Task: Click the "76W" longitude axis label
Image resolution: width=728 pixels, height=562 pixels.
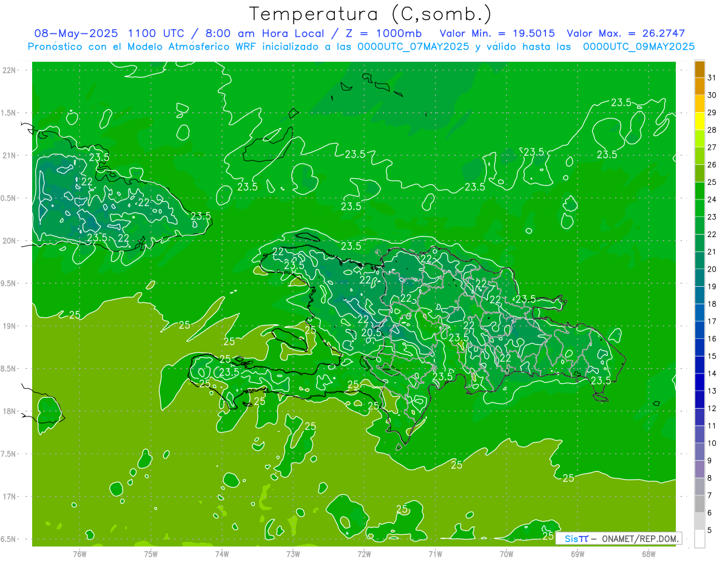Action: click(x=79, y=554)
